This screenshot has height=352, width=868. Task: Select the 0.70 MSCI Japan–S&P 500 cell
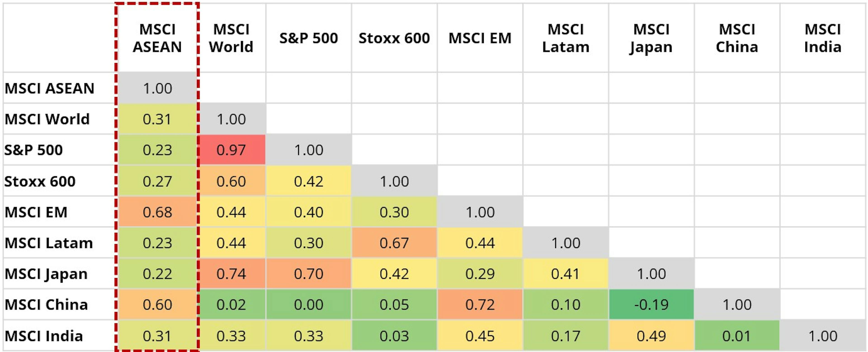click(308, 274)
